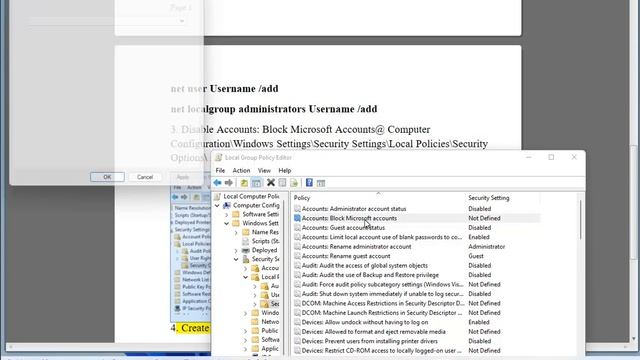Collapse the Local Policies node
The height and width of the screenshot is (360, 640).
coord(245,277)
